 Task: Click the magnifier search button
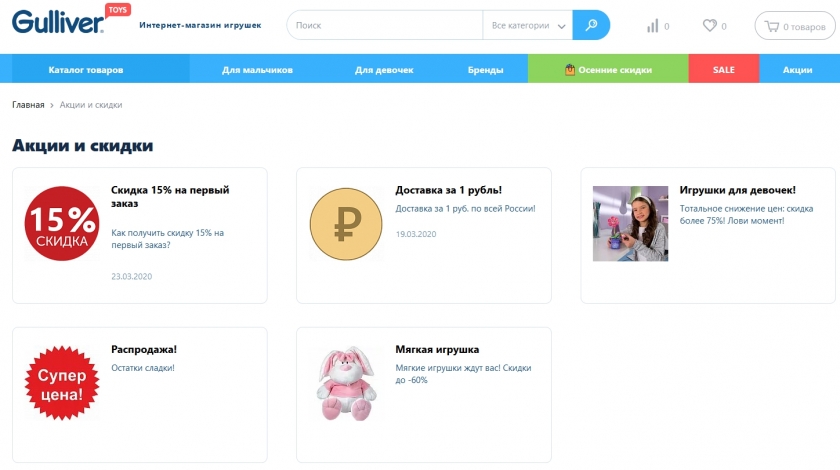[x=591, y=26]
